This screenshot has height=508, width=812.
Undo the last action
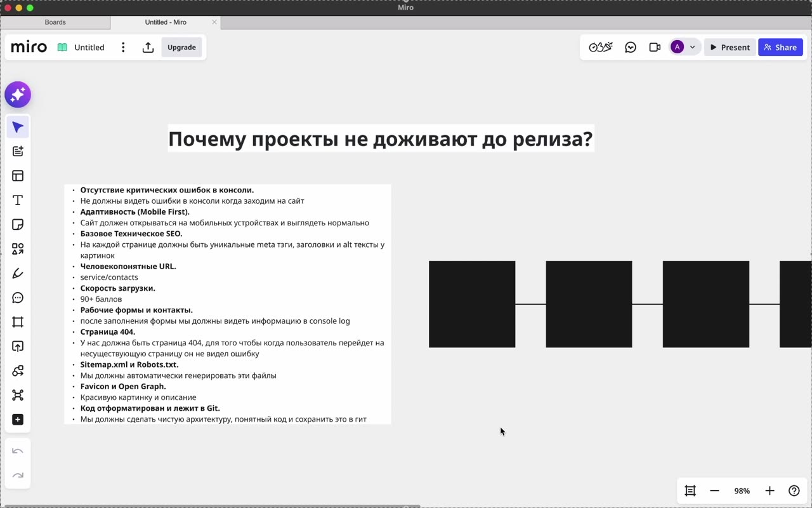[18, 451]
